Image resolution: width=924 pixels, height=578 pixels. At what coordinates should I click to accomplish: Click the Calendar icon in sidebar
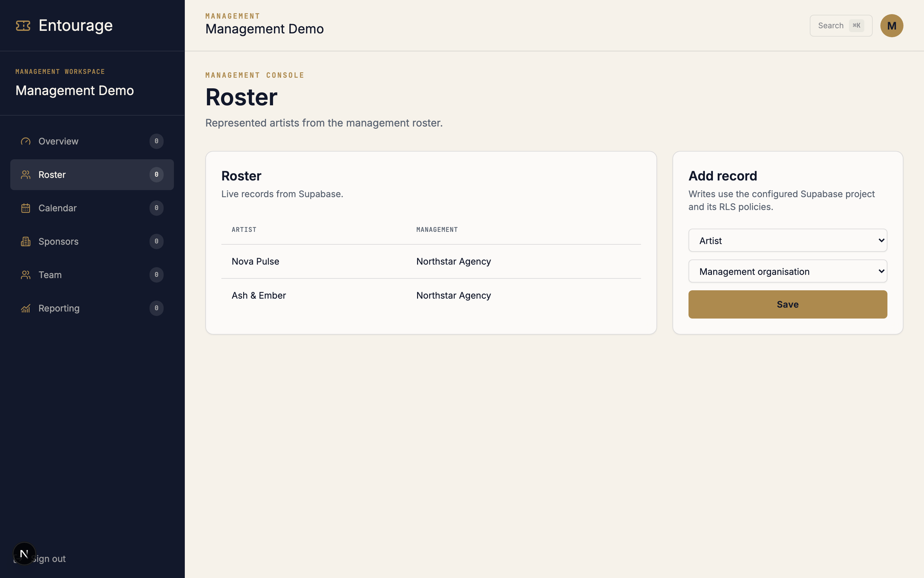pyautogui.click(x=26, y=208)
